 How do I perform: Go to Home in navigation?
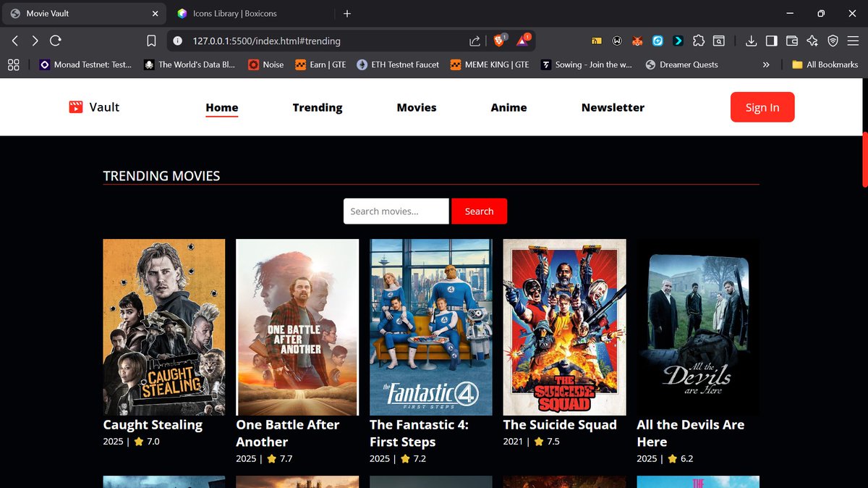222,107
